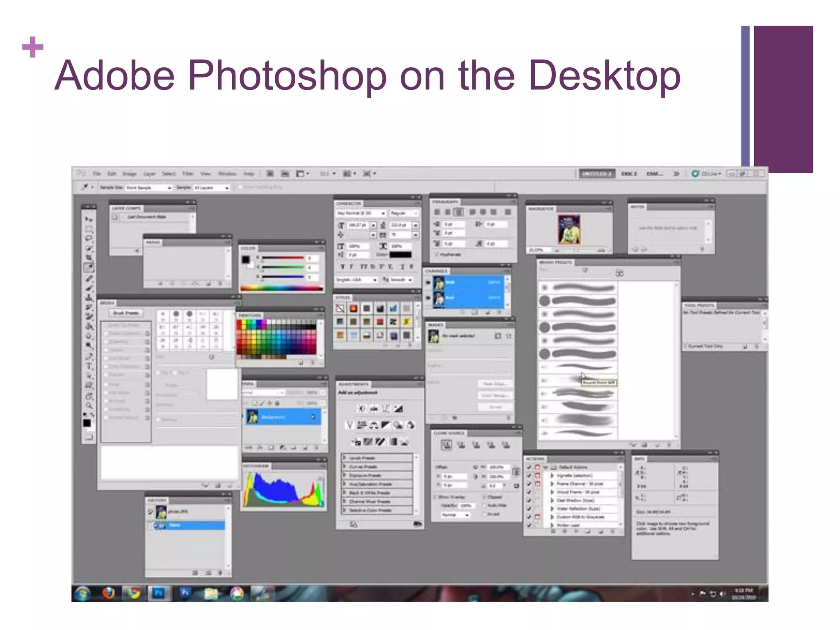Open the Filter menu
Viewport: 840px width, 630px height.
click(188, 174)
